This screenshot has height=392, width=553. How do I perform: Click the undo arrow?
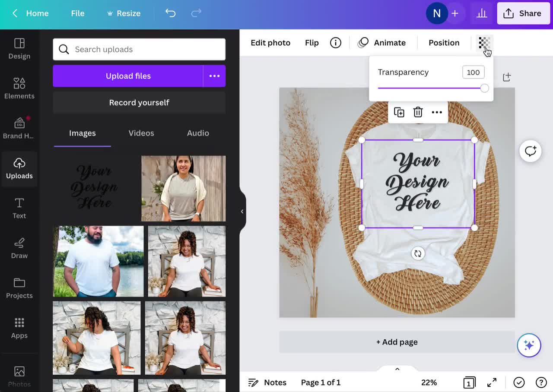[171, 13]
